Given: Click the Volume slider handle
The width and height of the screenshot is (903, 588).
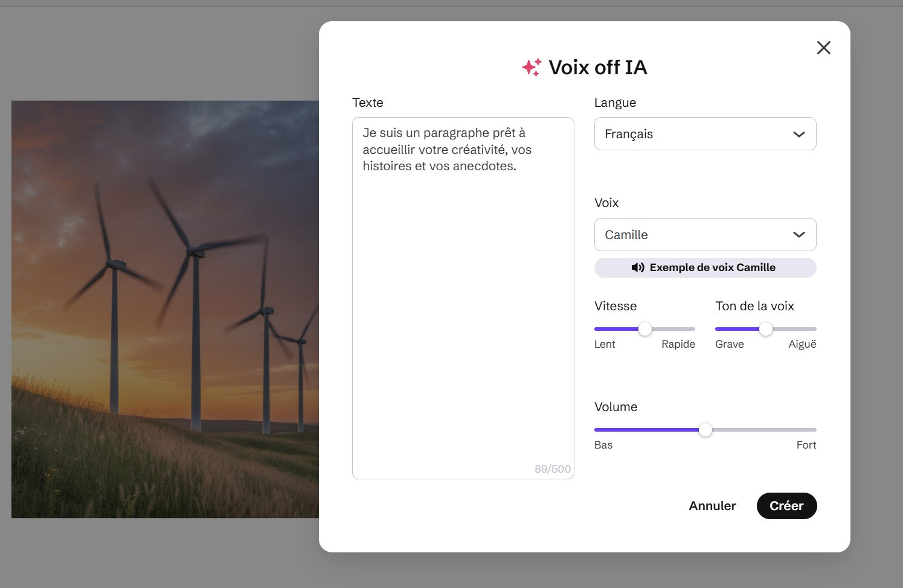Looking at the screenshot, I should [x=705, y=430].
